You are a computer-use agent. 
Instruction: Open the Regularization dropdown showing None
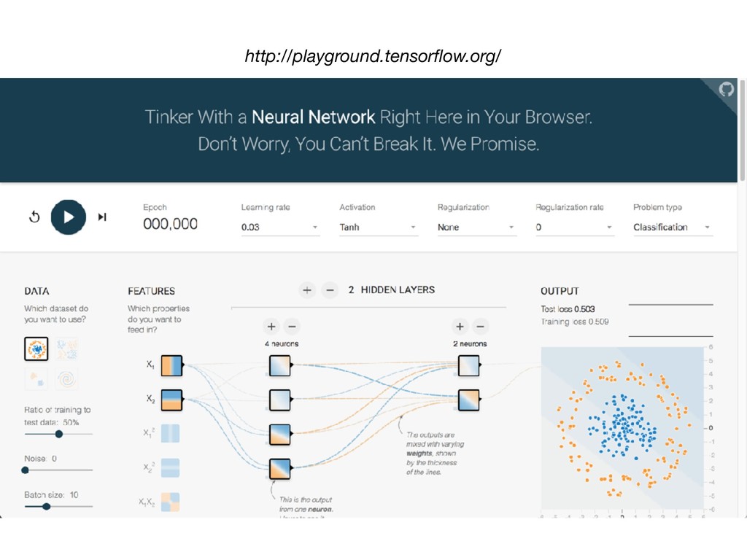(476, 227)
